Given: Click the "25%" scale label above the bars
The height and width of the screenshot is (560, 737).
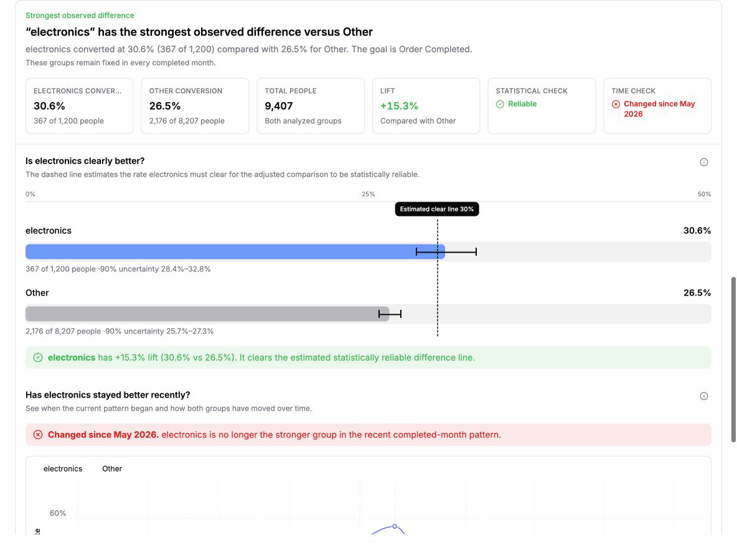Looking at the screenshot, I should 368,194.
